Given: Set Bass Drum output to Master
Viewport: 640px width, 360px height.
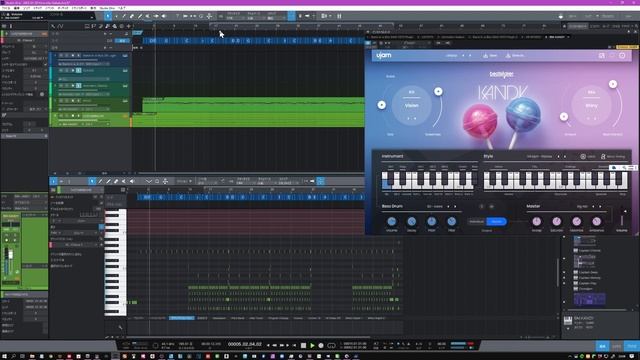Looking at the screenshot, I should click(496, 221).
